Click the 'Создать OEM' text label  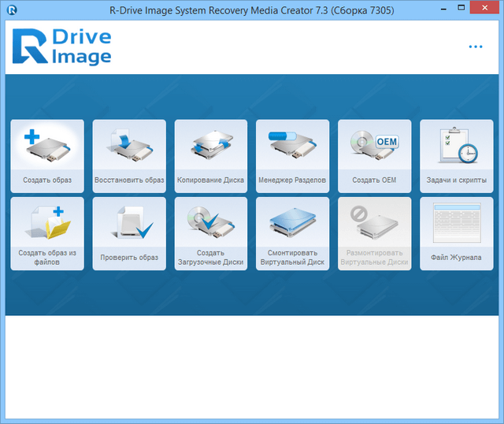pyautogui.click(x=374, y=180)
